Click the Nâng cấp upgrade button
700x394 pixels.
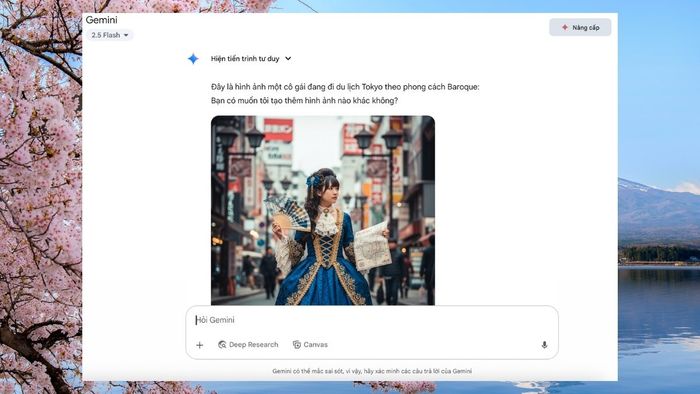coord(580,27)
